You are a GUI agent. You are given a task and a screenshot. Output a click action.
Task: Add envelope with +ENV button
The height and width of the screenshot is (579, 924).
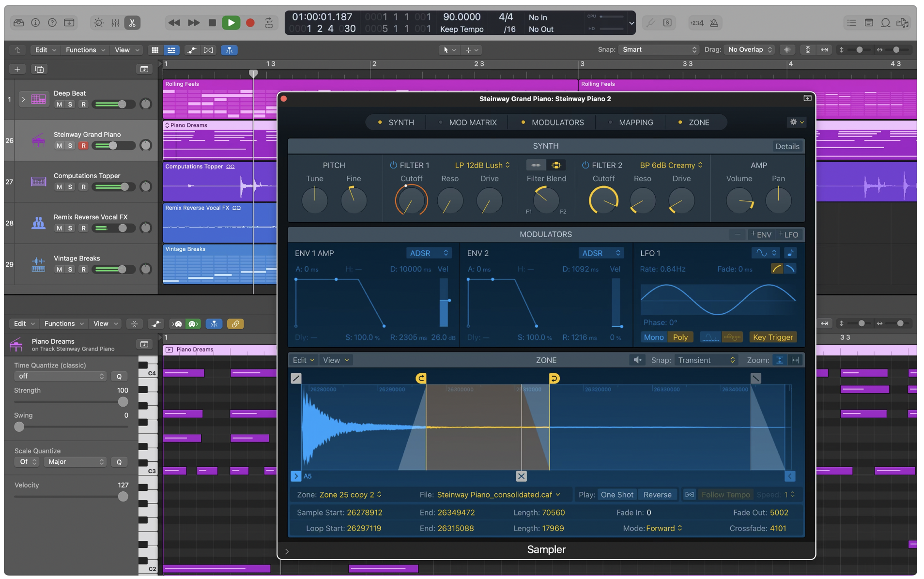tap(761, 235)
